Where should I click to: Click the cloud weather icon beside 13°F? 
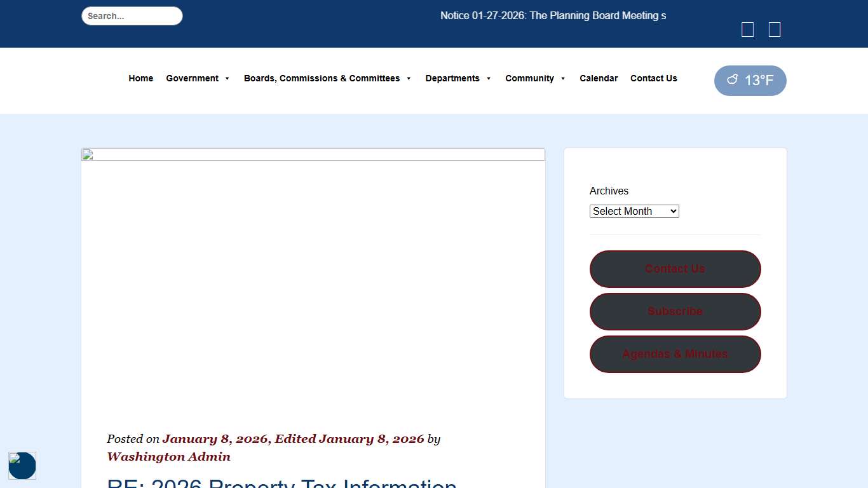[733, 79]
